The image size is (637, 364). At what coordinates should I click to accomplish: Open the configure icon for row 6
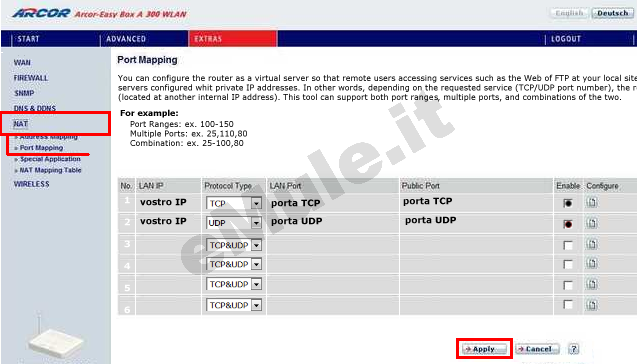592,305
